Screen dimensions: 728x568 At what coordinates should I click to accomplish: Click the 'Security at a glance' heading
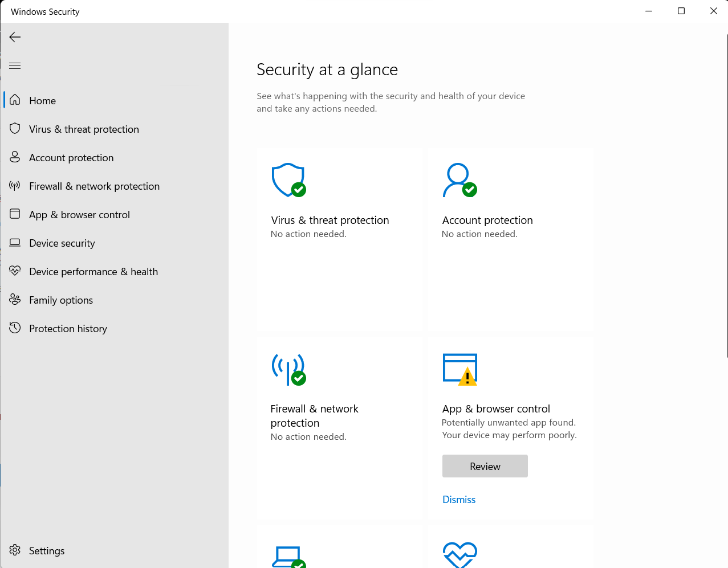pyautogui.click(x=327, y=70)
